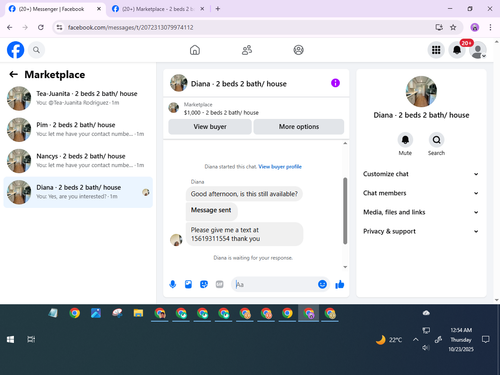Open the Facebook logo home link
Image resolution: width=500 pixels, height=375 pixels.
pos(15,50)
